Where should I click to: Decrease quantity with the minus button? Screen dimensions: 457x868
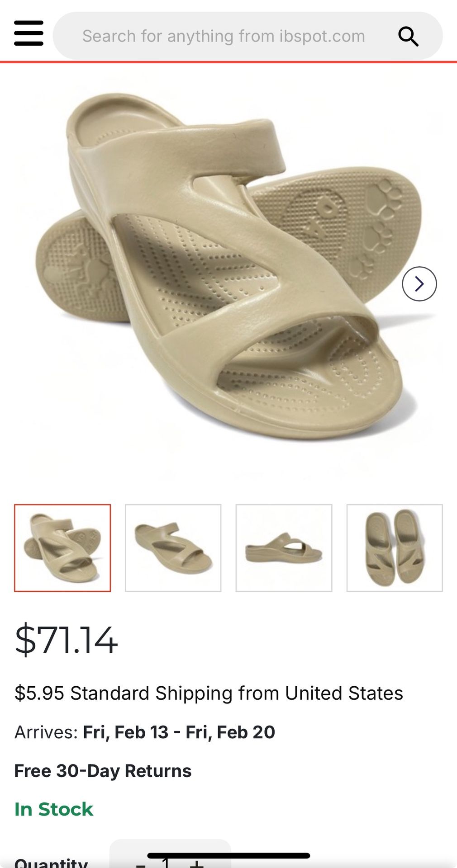point(141,863)
